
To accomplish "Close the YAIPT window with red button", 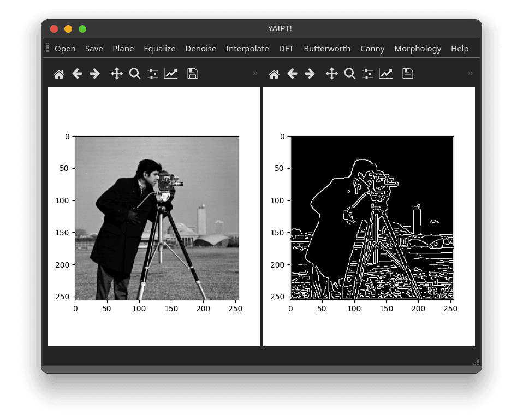I will [54, 29].
